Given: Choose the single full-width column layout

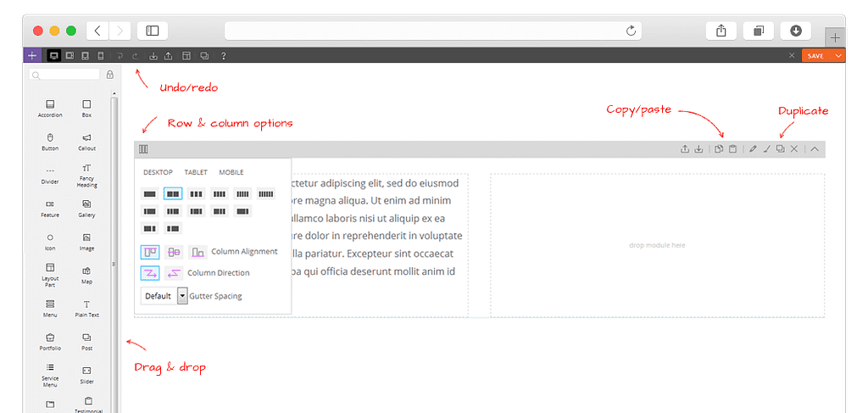Looking at the screenshot, I should (149, 193).
